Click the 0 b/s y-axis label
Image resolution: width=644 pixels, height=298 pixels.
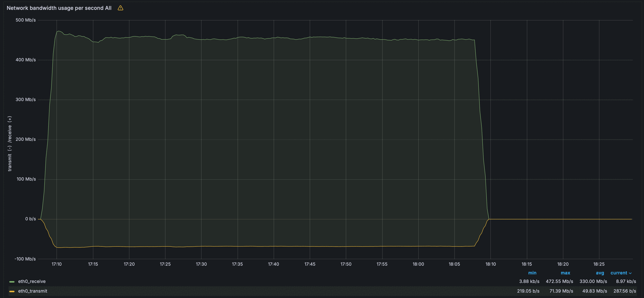pos(30,219)
